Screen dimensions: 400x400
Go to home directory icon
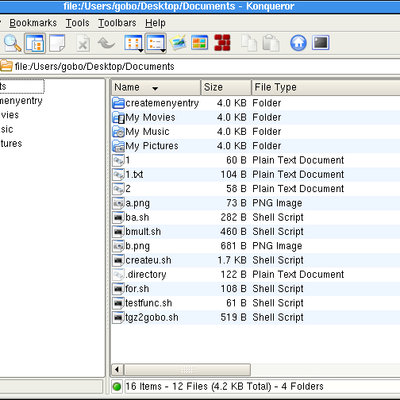coord(298,43)
